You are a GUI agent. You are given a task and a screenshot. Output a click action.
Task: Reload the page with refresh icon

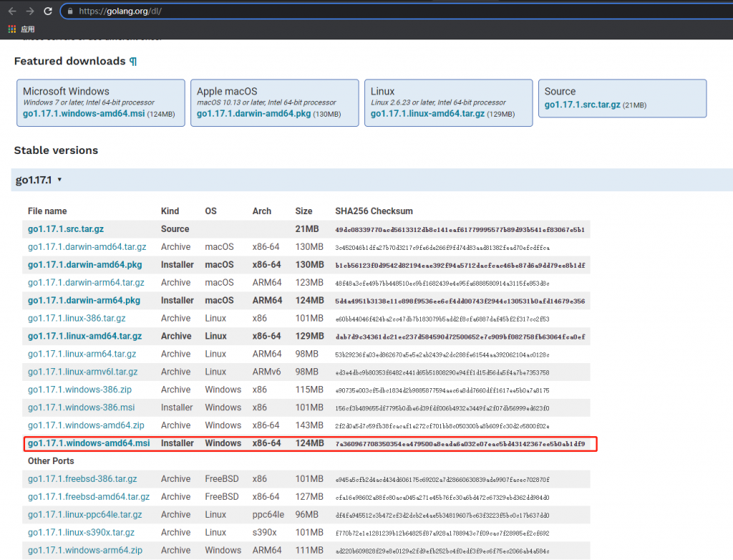pyautogui.click(x=48, y=11)
